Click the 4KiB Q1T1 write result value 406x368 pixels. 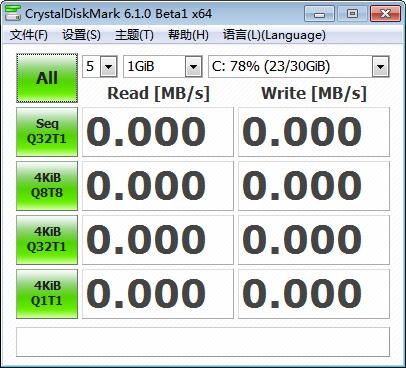point(314,294)
